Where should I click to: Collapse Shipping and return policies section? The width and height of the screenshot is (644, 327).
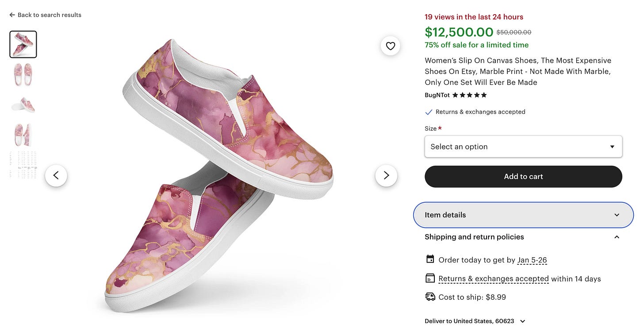click(x=617, y=237)
